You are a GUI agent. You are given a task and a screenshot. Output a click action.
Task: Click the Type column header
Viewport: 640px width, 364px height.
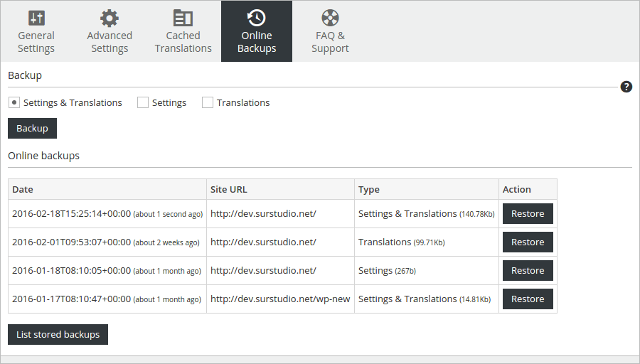tap(369, 189)
